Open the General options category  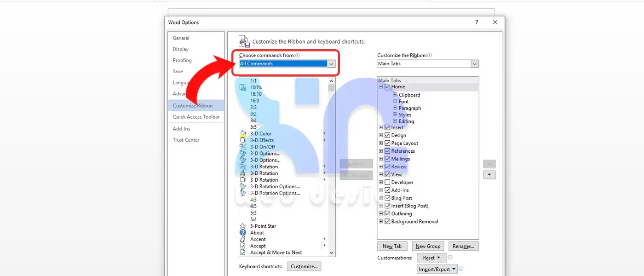tap(196, 38)
